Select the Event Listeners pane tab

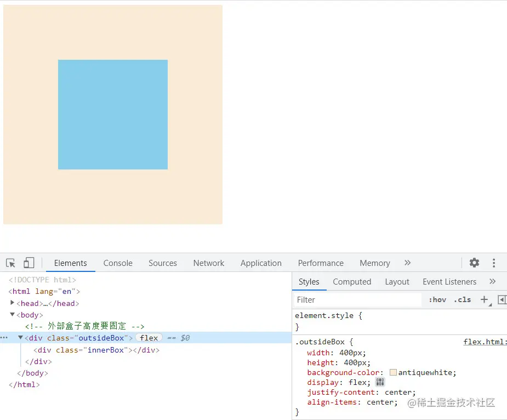[x=449, y=282]
